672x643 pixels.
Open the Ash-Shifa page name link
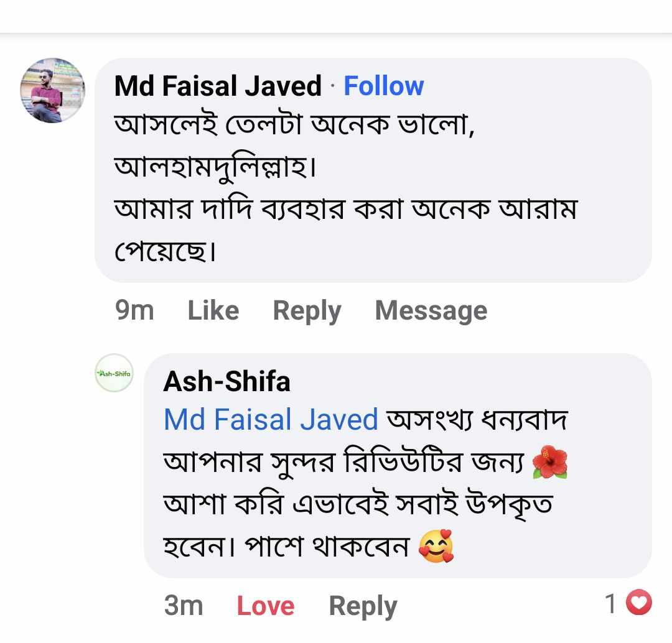[x=226, y=381]
